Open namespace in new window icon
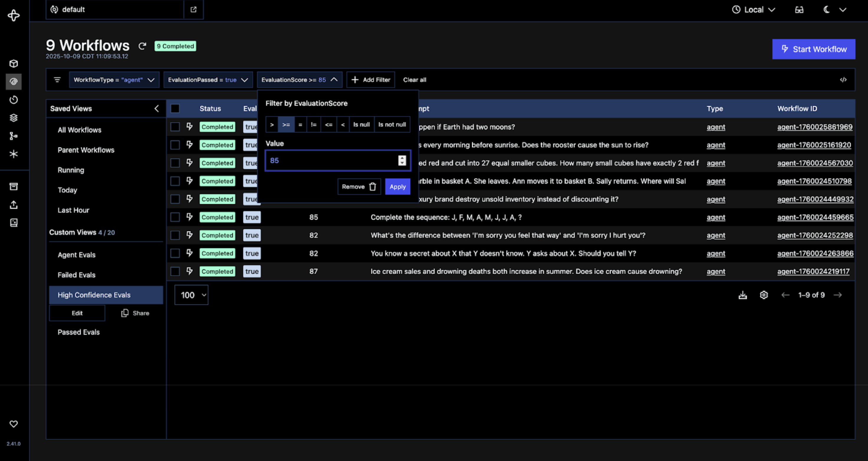This screenshot has width=868, height=461. (193, 9)
